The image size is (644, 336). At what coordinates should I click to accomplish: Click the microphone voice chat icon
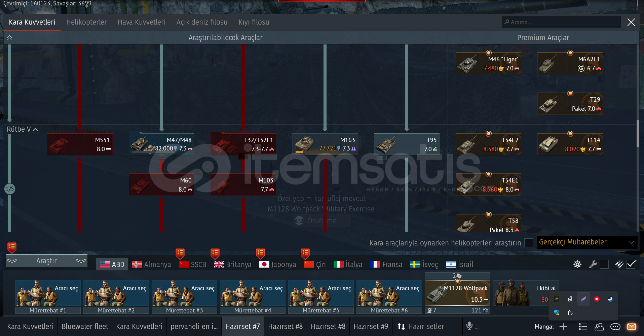(x=469, y=326)
